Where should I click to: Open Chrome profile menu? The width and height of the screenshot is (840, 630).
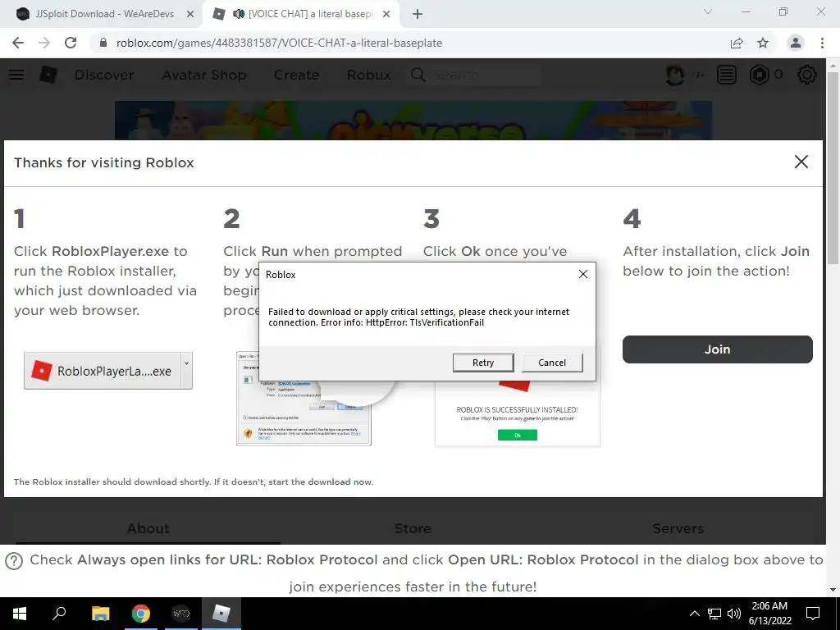[796, 43]
